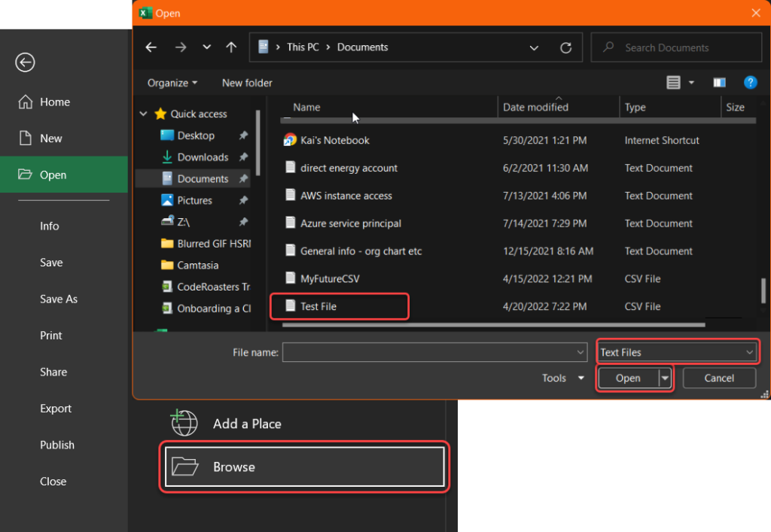Toggle the preview pane icon
This screenshot has width=771, height=532.
(719, 83)
